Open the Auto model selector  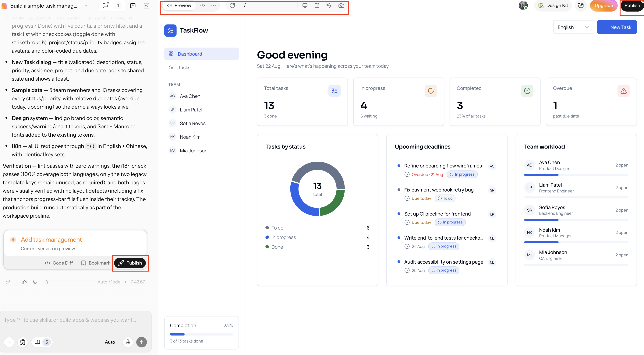[x=110, y=342]
